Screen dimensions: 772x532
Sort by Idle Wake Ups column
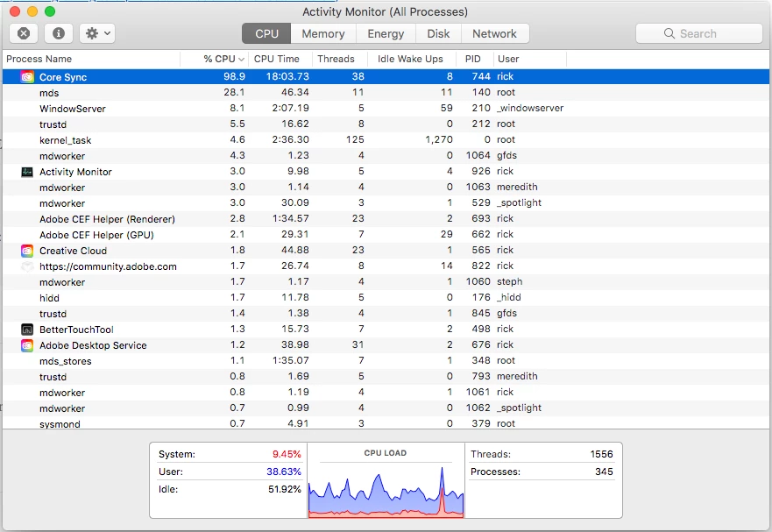coord(412,59)
